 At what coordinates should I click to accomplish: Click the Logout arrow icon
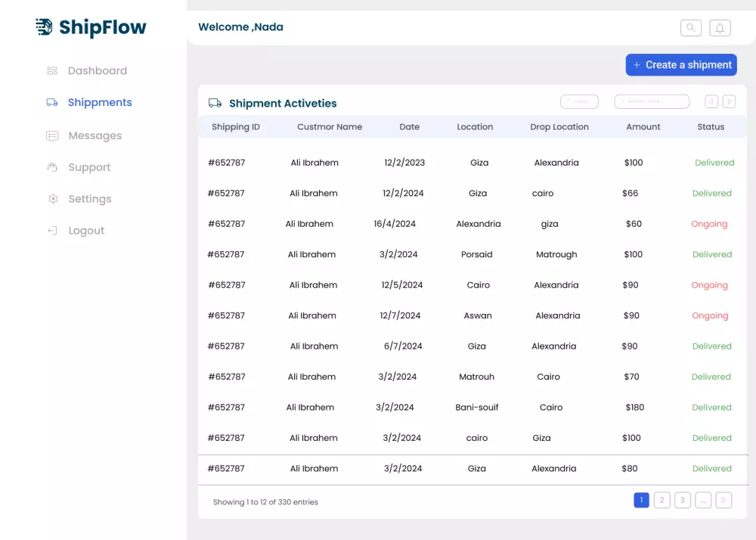(x=52, y=231)
